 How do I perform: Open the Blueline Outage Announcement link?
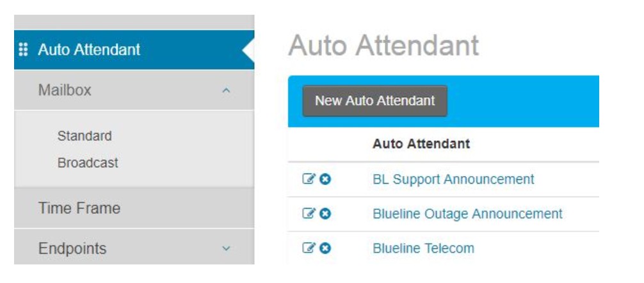click(x=467, y=214)
